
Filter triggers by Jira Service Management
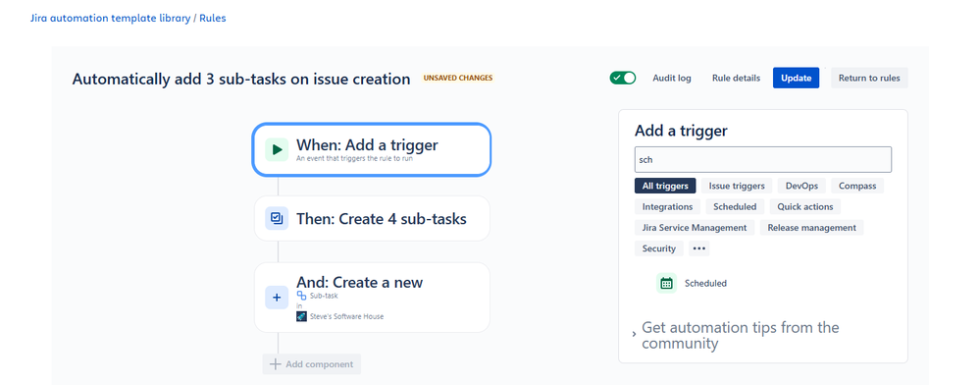(x=695, y=227)
